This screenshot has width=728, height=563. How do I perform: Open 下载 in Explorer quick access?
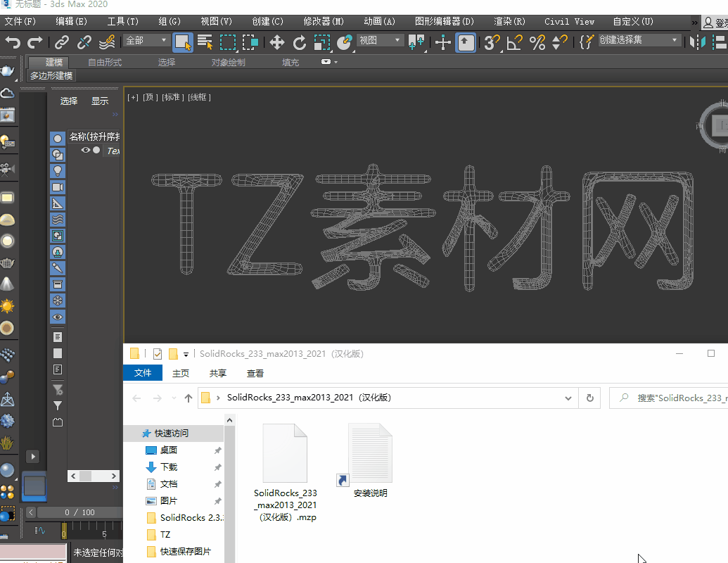[169, 467]
